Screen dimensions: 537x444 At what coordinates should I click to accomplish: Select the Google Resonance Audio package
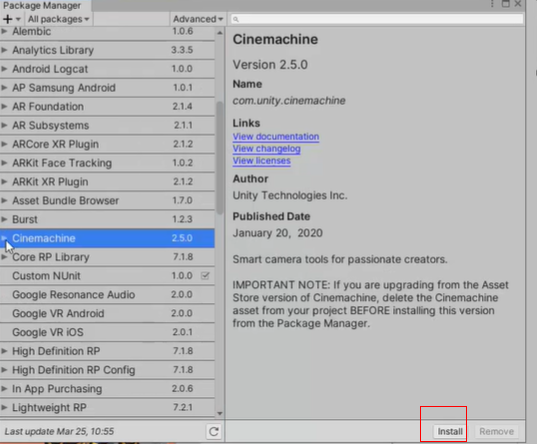(x=107, y=295)
